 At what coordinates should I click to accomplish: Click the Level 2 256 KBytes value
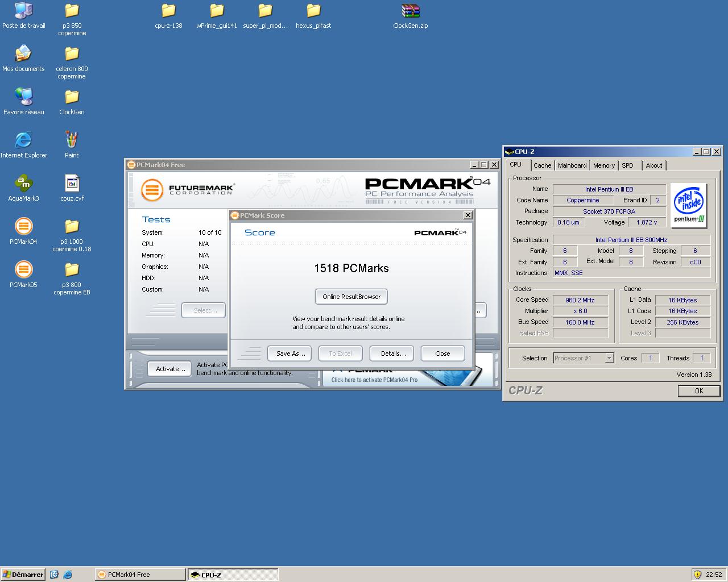pos(682,322)
